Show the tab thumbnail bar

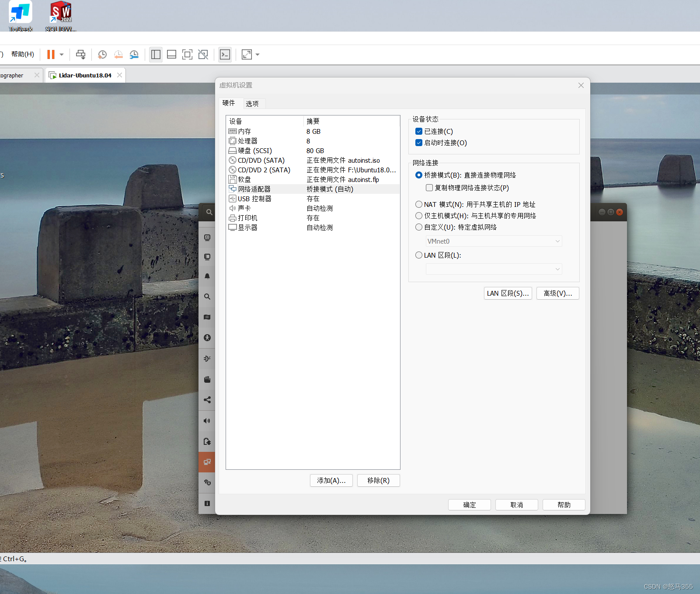coord(171,54)
